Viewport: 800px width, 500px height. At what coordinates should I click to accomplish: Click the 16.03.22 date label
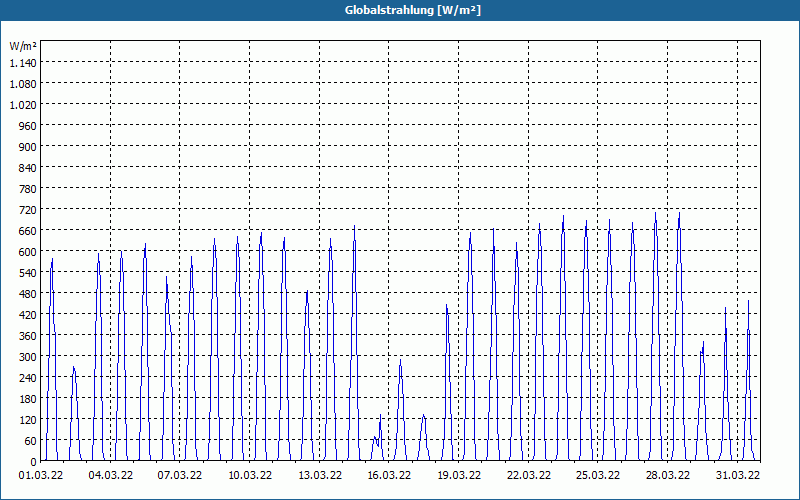pos(389,476)
